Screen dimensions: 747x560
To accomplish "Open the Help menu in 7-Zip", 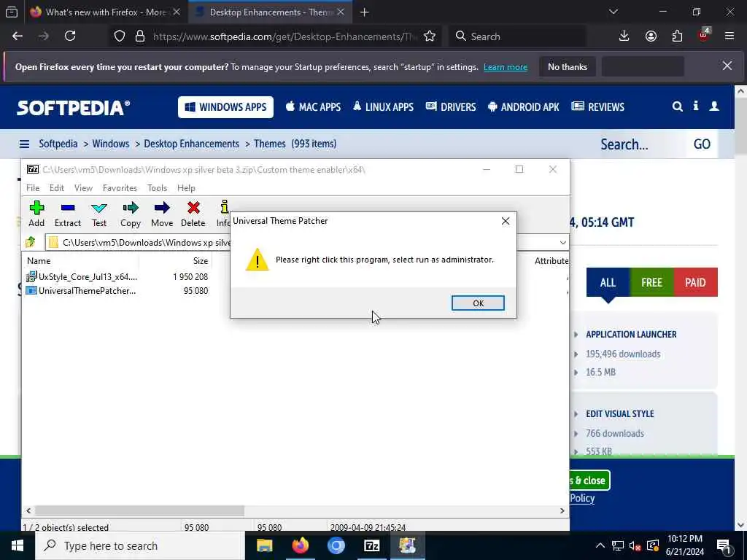I will tap(186, 188).
